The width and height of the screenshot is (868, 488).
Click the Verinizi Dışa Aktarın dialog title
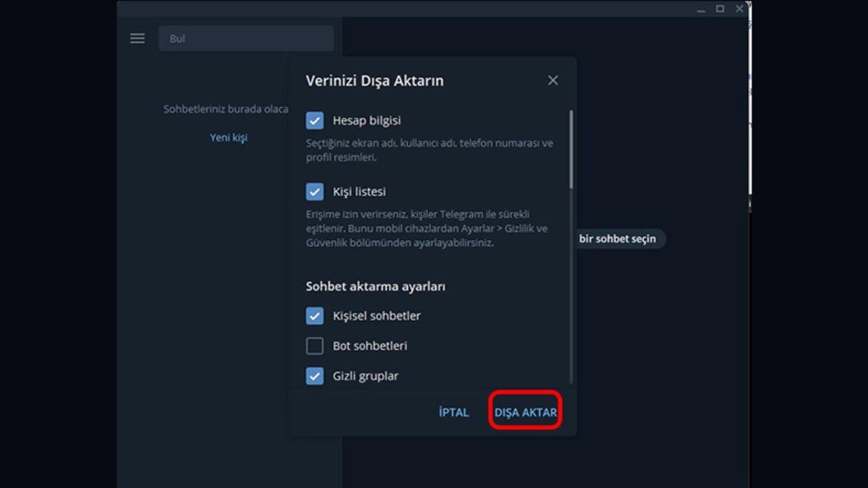click(375, 80)
